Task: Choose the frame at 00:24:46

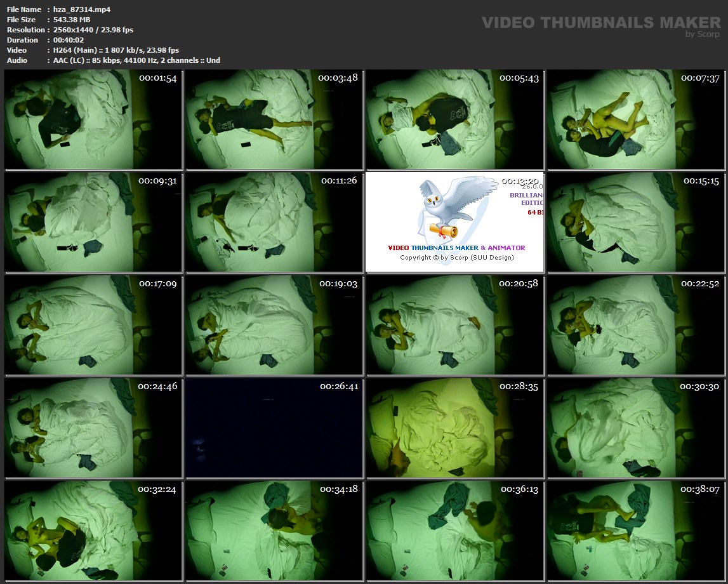Action: pos(93,428)
